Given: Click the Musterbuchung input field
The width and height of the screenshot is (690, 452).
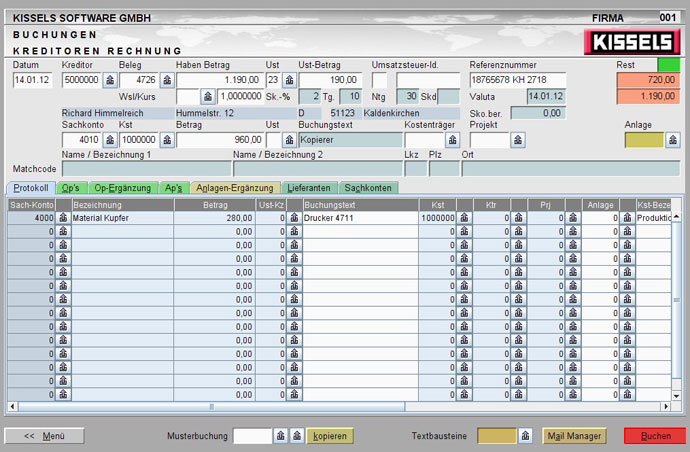Looking at the screenshot, I should pos(252,436).
